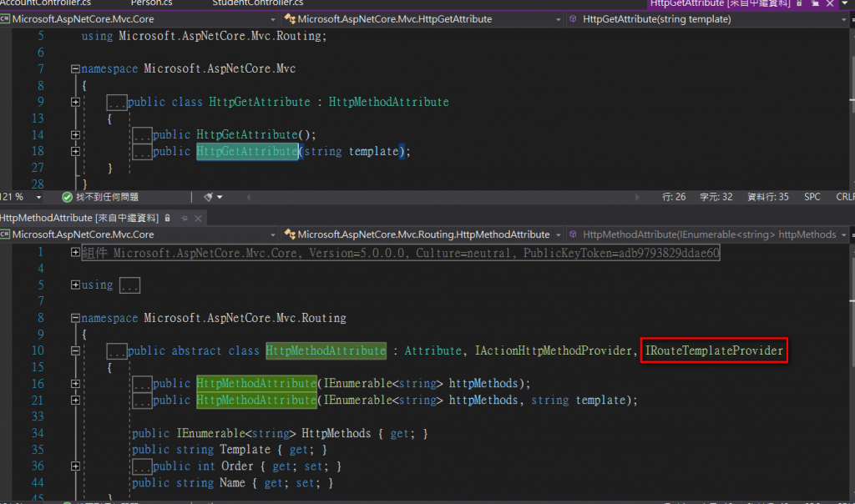Expand collapsed using directives on line 5
Viewport: 855px width, 504px height.
(75, 285)
